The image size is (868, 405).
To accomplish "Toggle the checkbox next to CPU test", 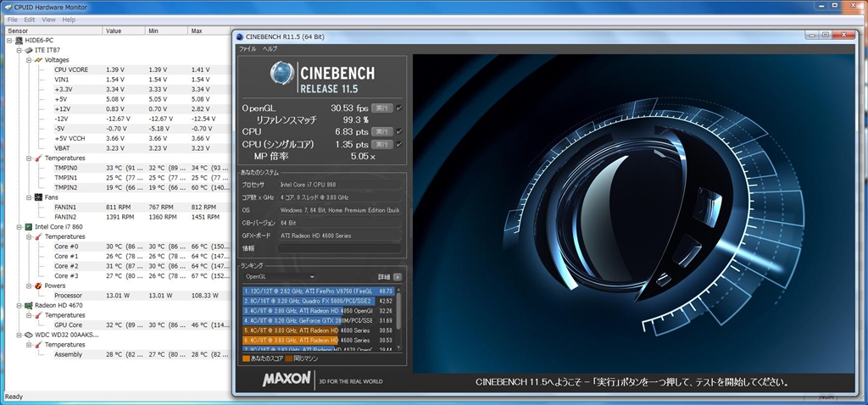I will pyautogui.click(x=399, y=132).
